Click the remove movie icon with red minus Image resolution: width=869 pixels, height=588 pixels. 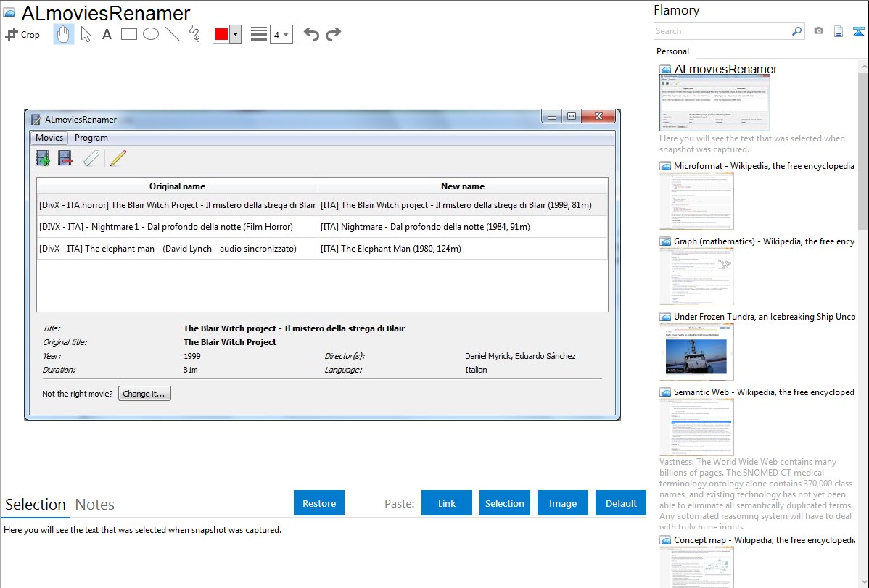point(65,159)
